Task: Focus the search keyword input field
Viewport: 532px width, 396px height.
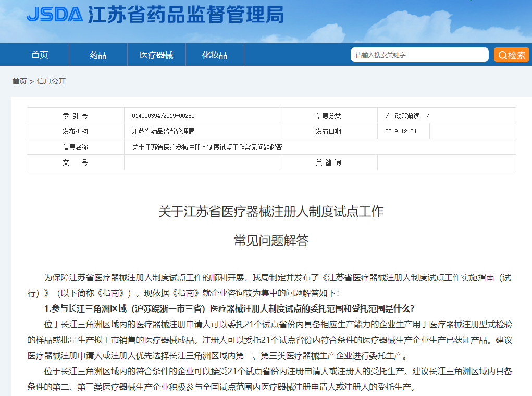Action: (x=419, y=55)
